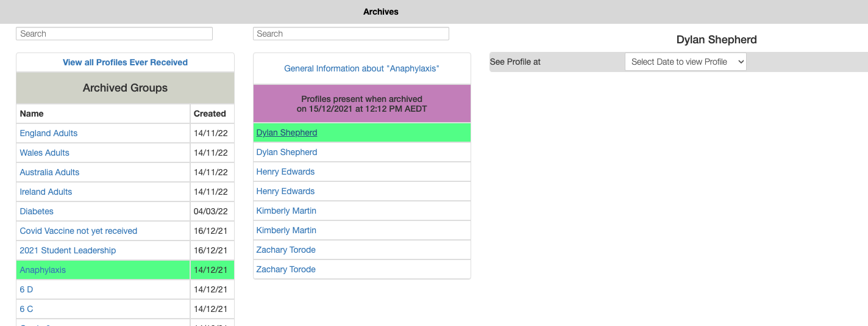Open the England Adults archived group
Viewport: 868px width, 326px height.
(x=49, y=133)
